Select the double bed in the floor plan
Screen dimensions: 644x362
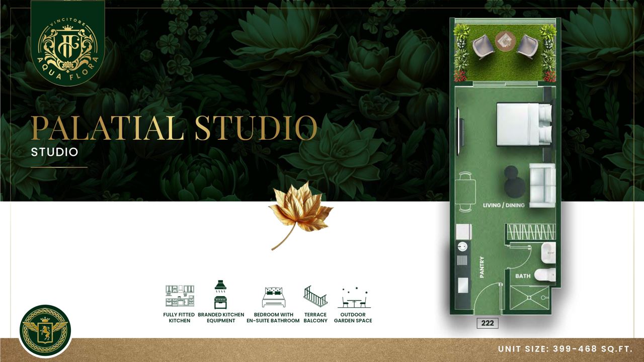pyautogui.click(x=523, y=124)
